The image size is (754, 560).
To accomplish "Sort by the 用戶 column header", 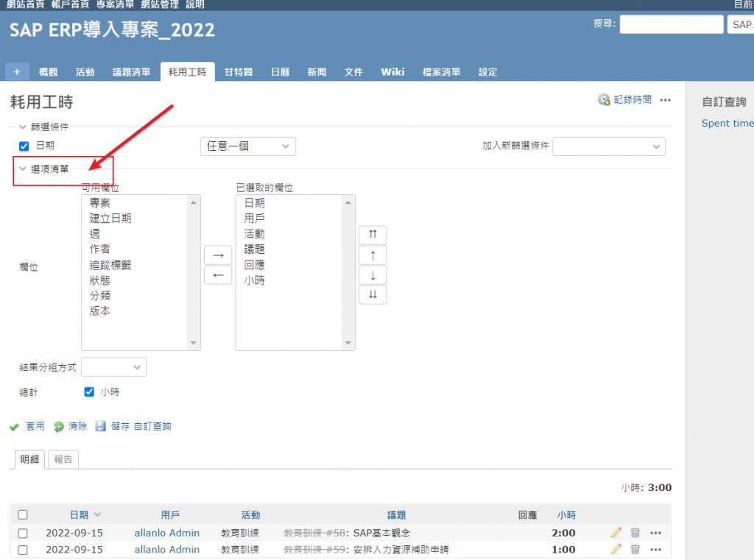I will (170, 515).
